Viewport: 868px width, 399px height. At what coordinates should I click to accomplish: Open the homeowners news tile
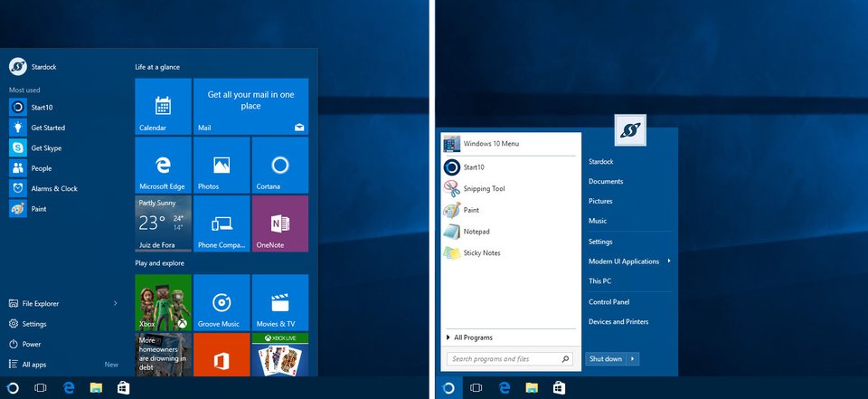(x=164, y=355)
